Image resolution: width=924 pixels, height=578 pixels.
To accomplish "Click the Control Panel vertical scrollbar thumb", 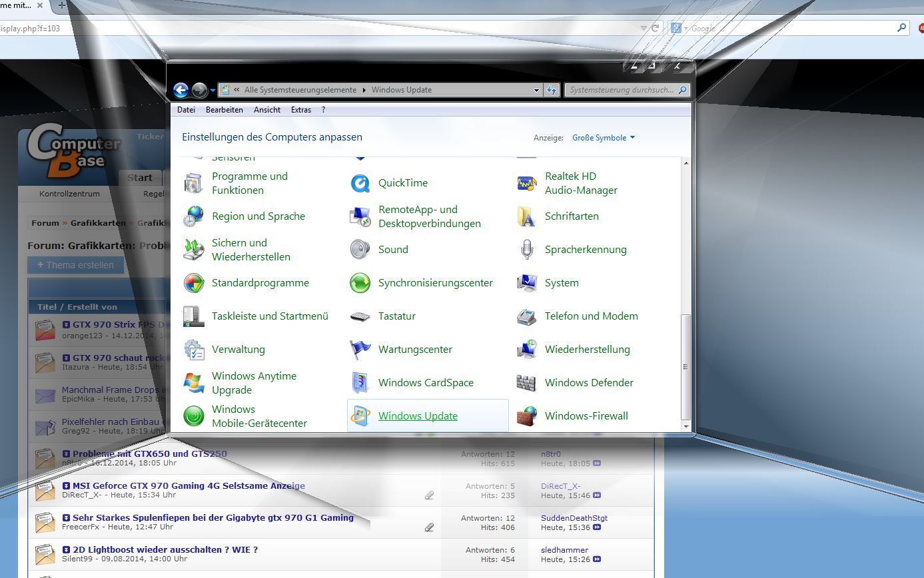I will (x=686, y=366).
